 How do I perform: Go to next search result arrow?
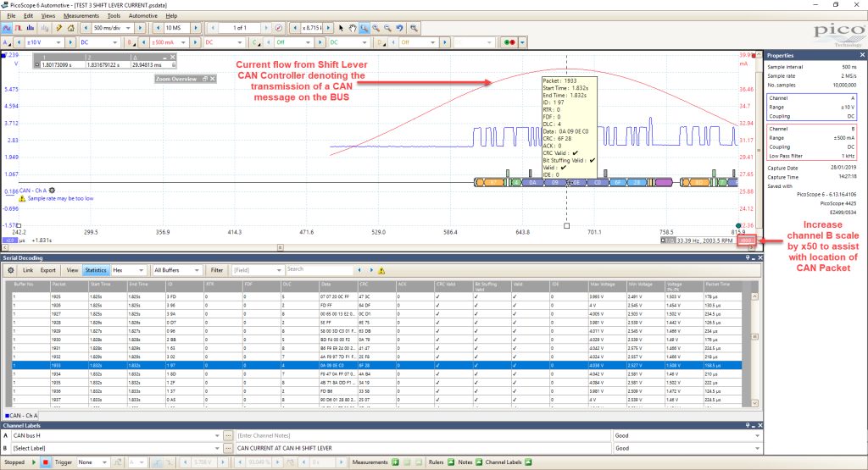click(x=371, y=270)
